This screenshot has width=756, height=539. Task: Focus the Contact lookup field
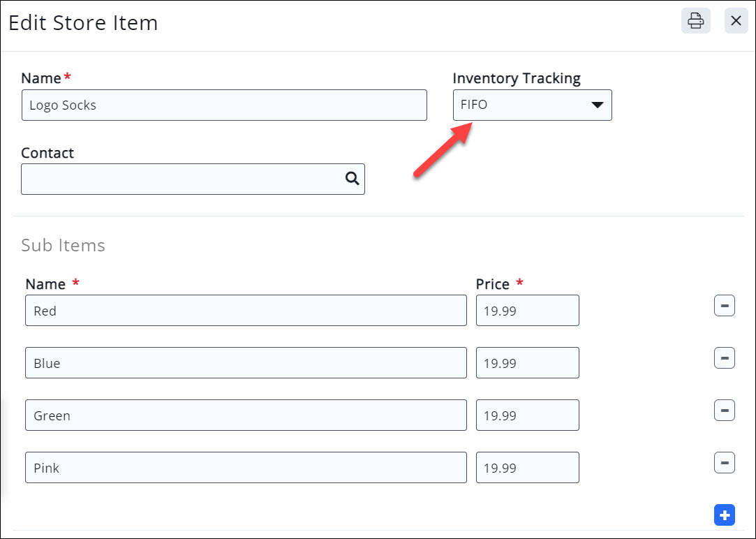click(181, 179)
